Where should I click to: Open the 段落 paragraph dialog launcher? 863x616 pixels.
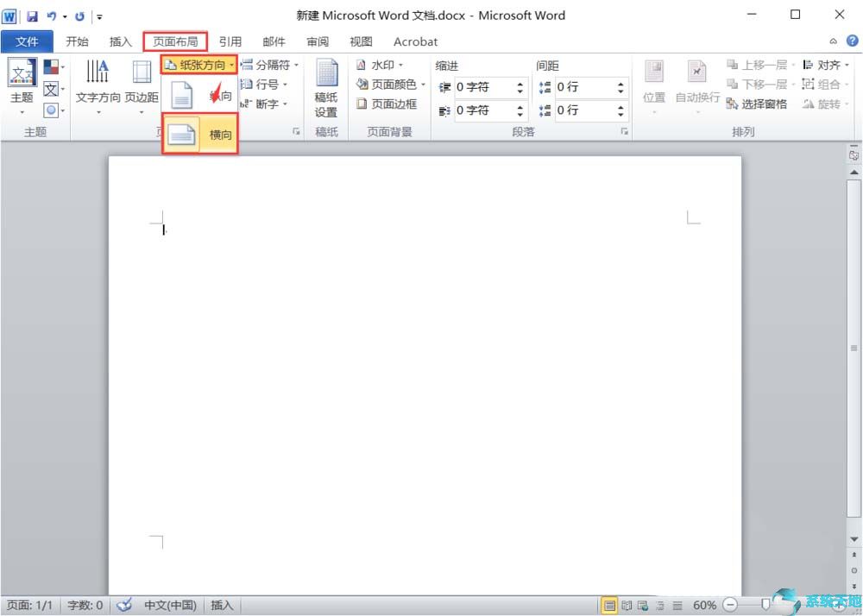[624, 131]
